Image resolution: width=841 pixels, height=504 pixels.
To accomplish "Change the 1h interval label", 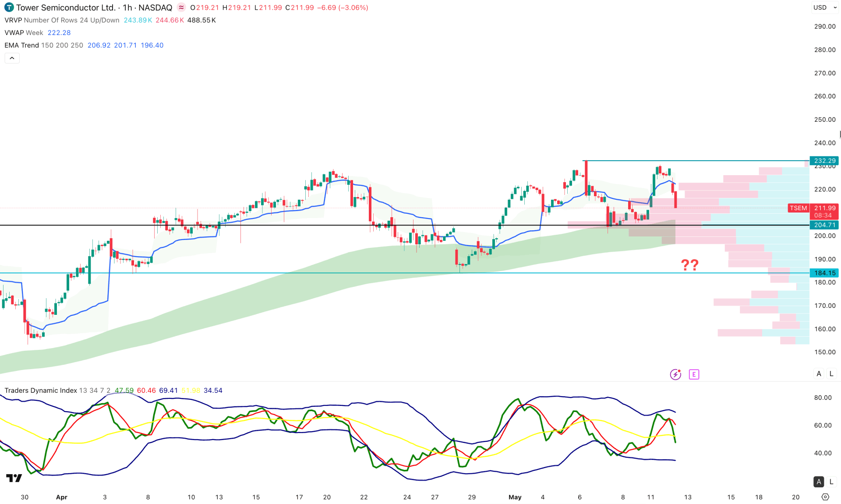I will pyautogui.click(x=127, y=7).
